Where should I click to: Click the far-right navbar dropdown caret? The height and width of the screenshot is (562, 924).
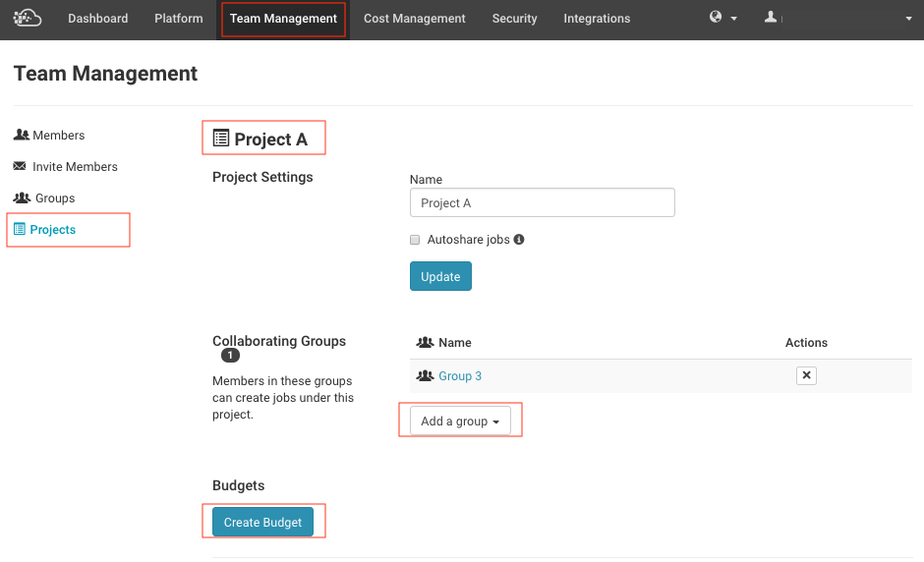pyautogui.click(x=908, y=19)
